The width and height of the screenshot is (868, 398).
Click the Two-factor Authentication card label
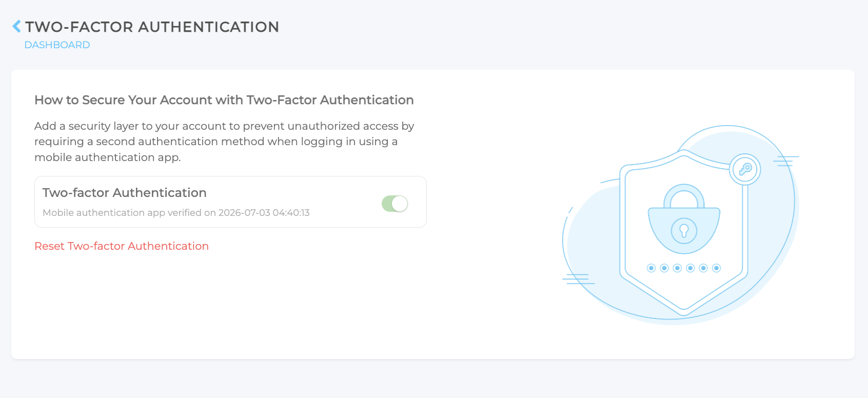125,193
